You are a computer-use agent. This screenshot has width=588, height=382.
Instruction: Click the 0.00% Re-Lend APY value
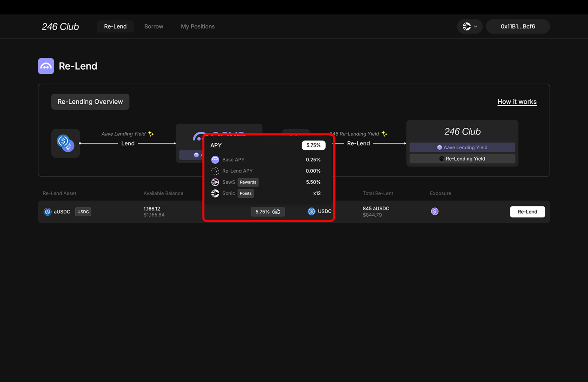click(313, 171)
